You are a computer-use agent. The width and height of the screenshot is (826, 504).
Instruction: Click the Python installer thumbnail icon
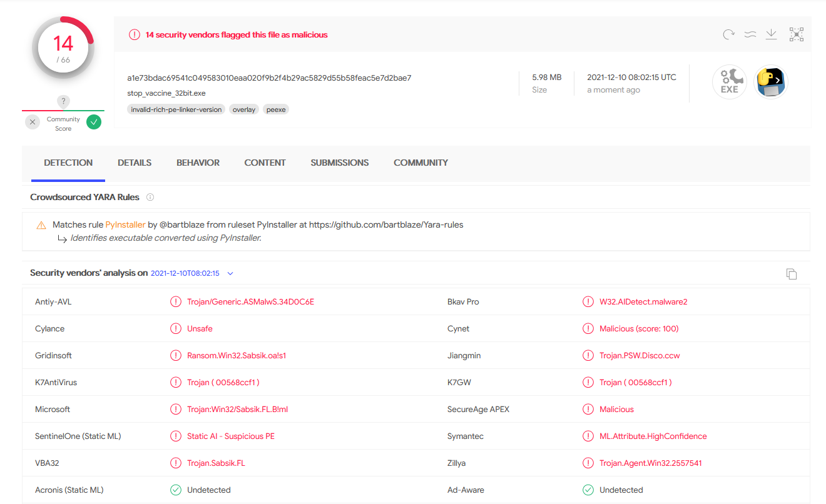770,83
